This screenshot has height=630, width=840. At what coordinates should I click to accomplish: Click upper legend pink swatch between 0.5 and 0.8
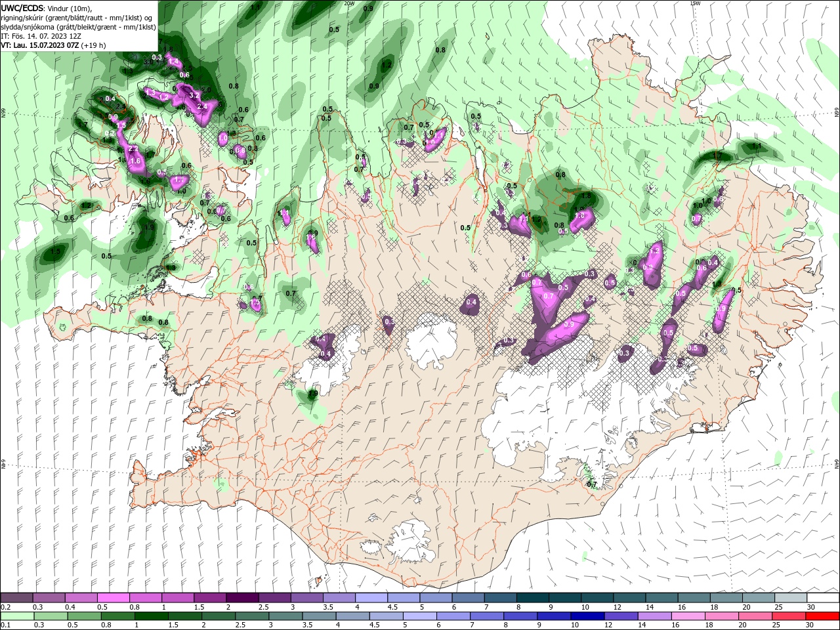pos(113,598)
